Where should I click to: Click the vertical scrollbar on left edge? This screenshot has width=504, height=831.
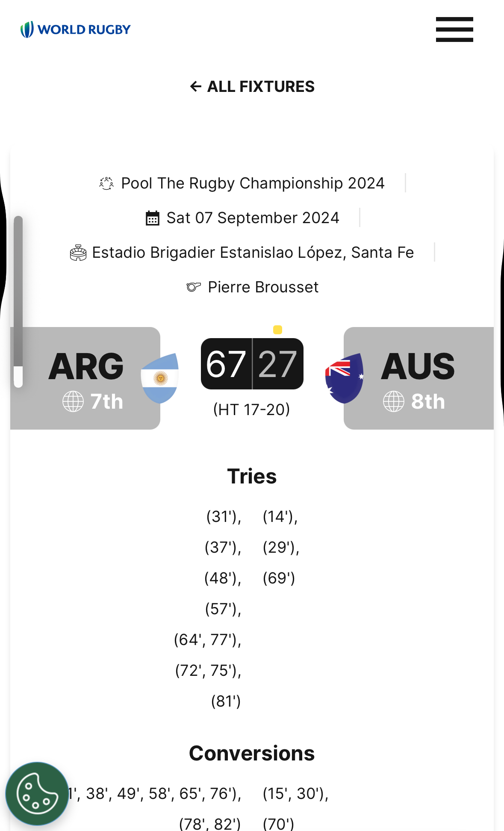click(18, 299)
